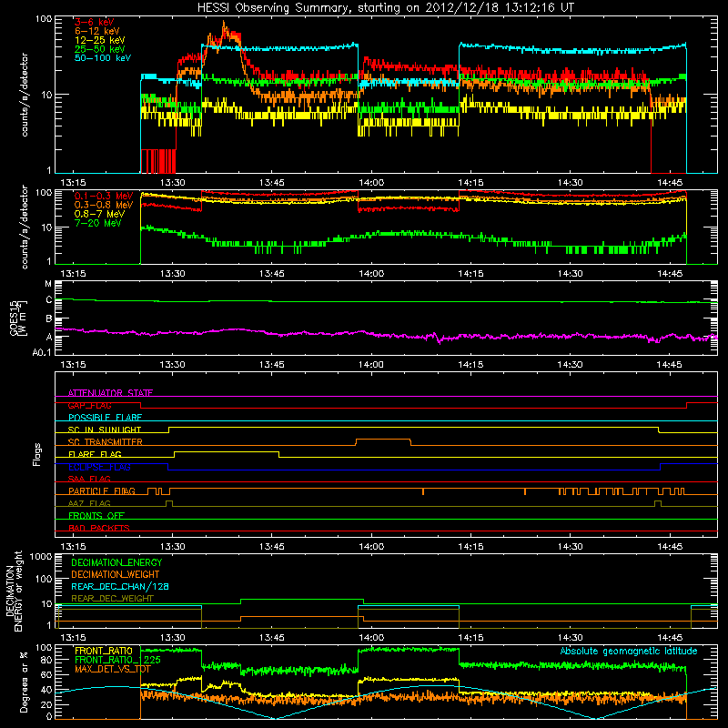Viewport: 728px width, 728px height.
Task: Click the HESSI Observing Summary title text
Action: coord(386,8)
